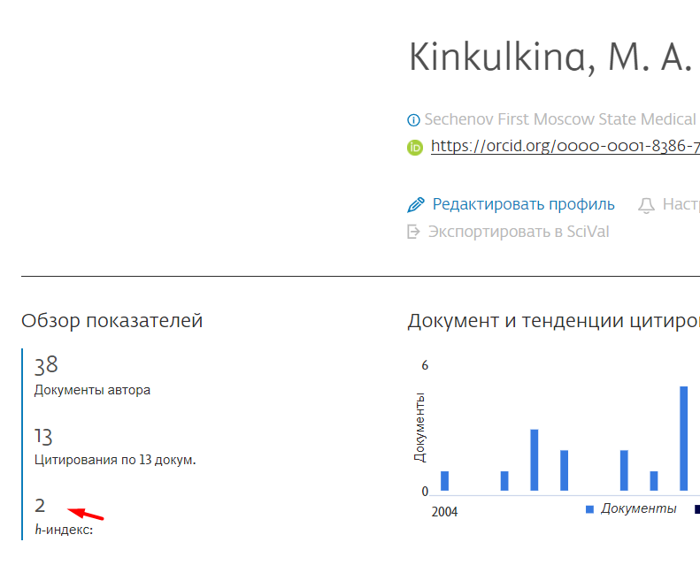The width and height of the screenshot is (700, 588).
Task: Select the h-индекс label
Action: pyautogui.click(x=64, y=530)
